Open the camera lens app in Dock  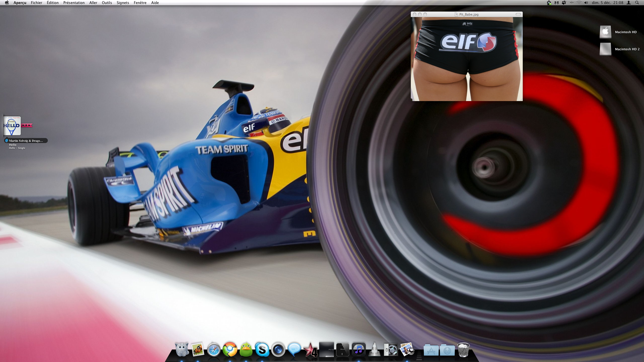278,349
